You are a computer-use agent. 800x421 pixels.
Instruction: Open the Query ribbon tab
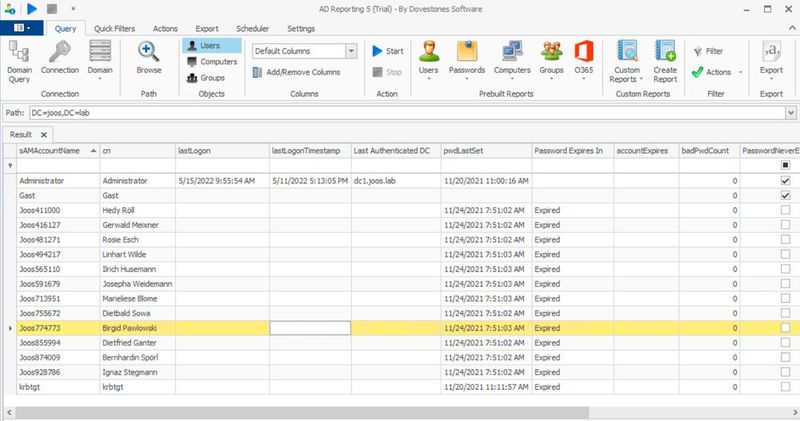(65, 29)
